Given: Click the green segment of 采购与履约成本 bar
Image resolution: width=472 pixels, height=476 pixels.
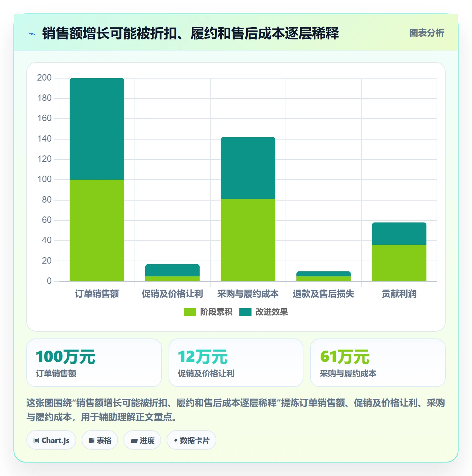Looking at the screenshot, I should click(x=248, y=240).
